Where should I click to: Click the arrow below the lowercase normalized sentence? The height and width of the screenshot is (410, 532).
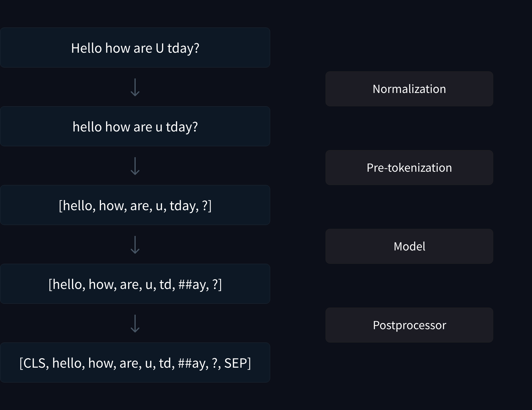[x=135, y=166]
